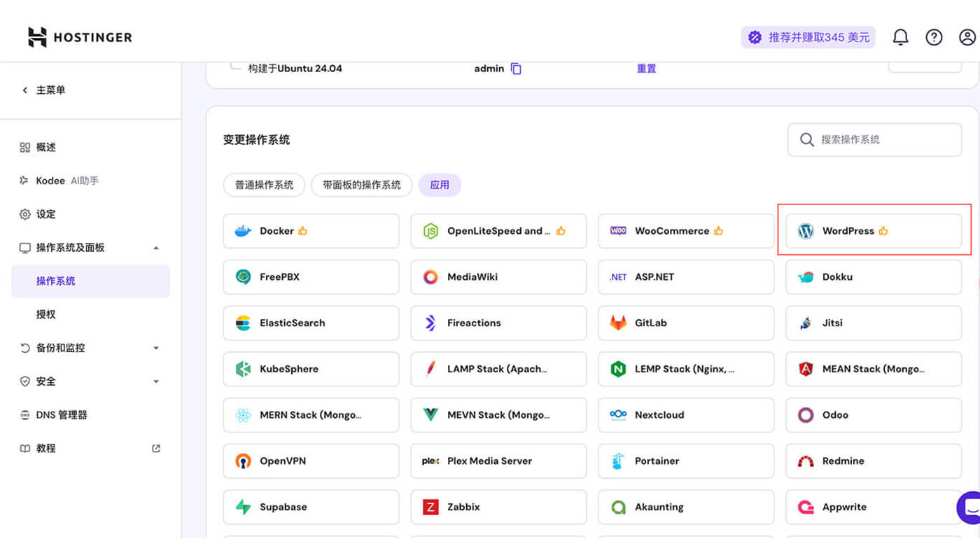Select the OpenLiteSpeed app card

(x=498, y=231)
